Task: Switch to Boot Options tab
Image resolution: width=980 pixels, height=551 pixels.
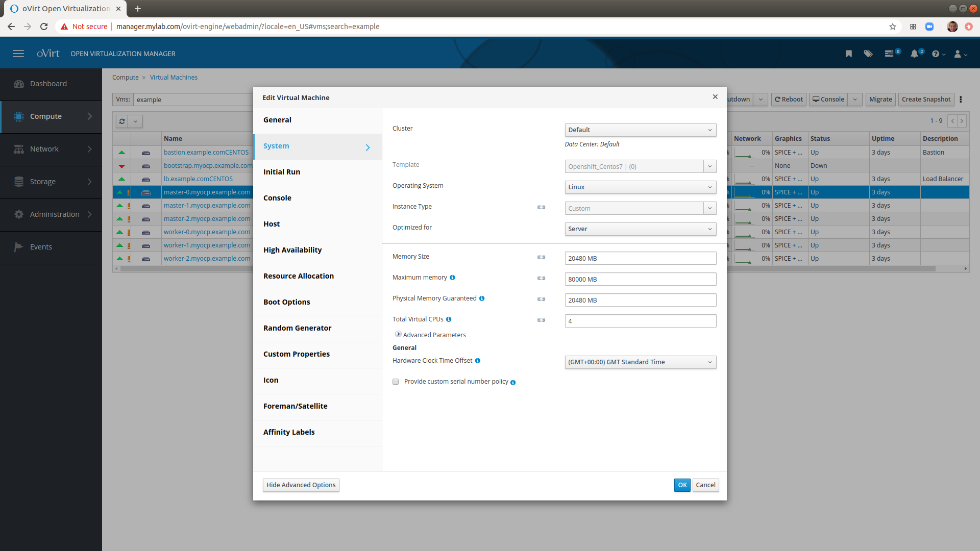Action: (x=317, y=303)
